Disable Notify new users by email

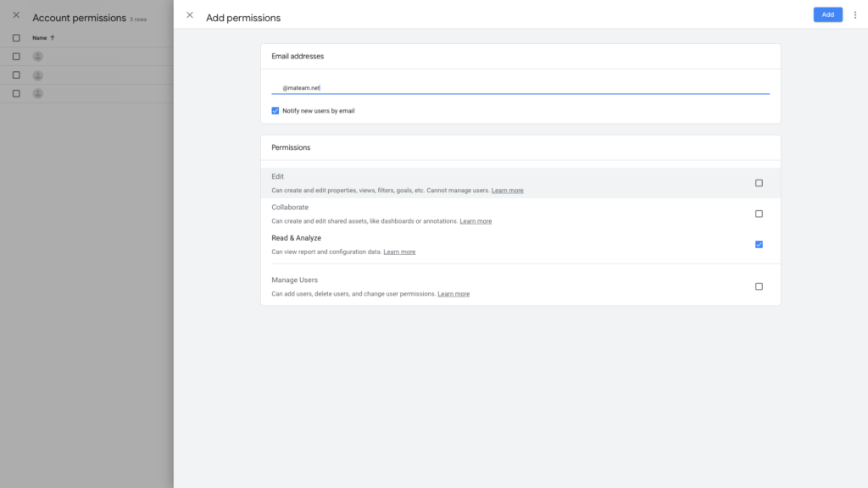pos(275,110)
